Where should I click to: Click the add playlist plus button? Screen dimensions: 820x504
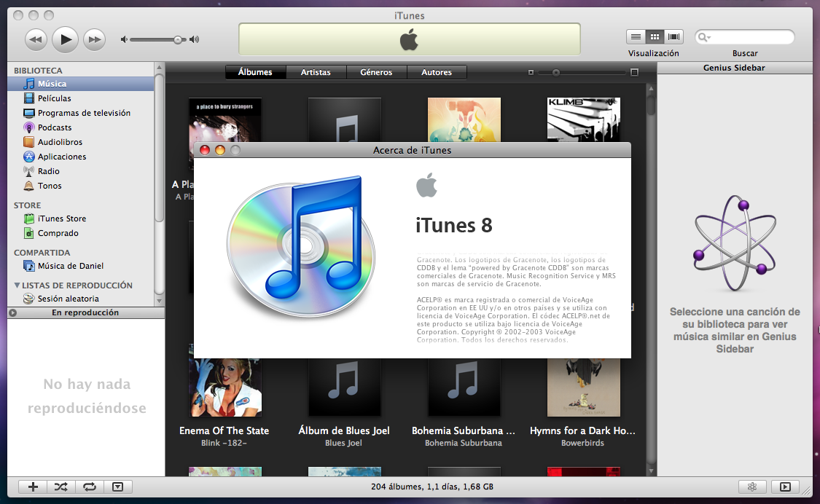(33, 487)
